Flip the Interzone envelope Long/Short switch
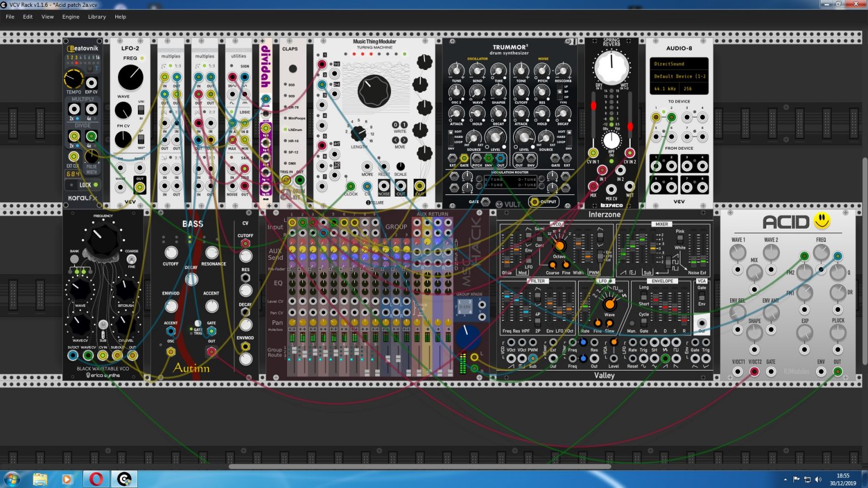Viewport: 868px width, 488px height. [644, 295]
